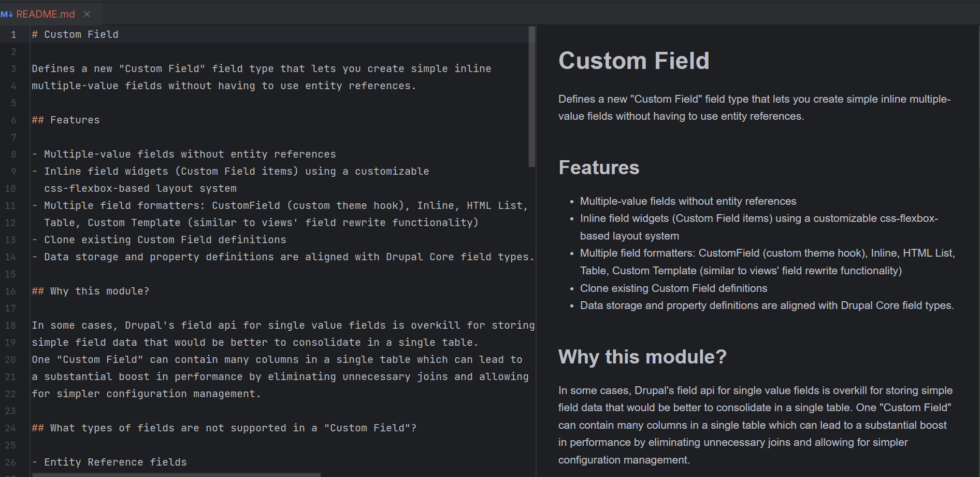This screenshot has width=980, height=477.
Task: Place cursor on the ## Features heading line
Action: tap(66, 120)
